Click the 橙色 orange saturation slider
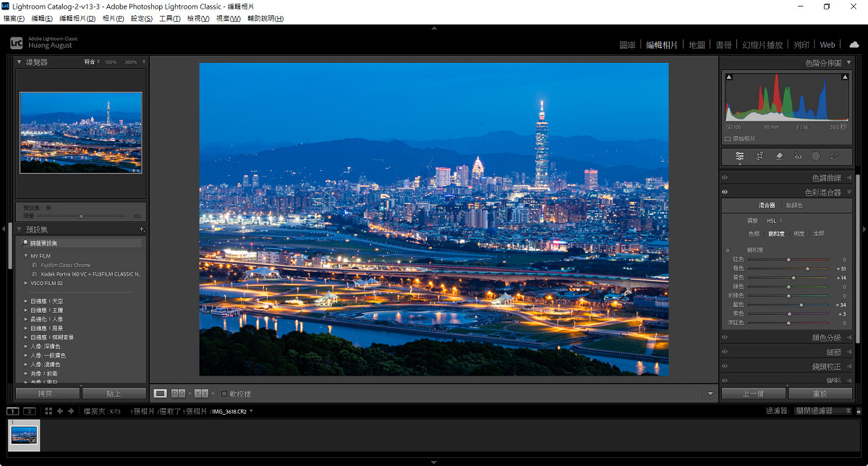The width and height of the screenshot is (868, 466). (x=807, y=268)
